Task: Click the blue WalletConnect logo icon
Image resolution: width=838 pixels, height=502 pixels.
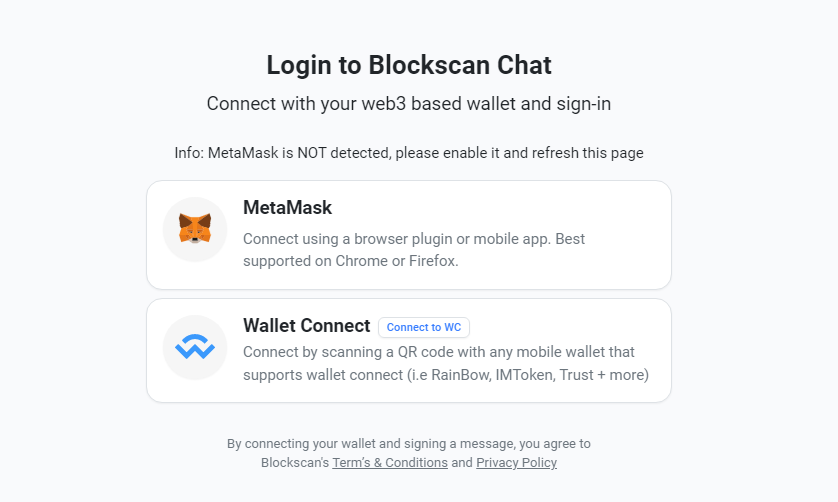Action: point(195,347)
